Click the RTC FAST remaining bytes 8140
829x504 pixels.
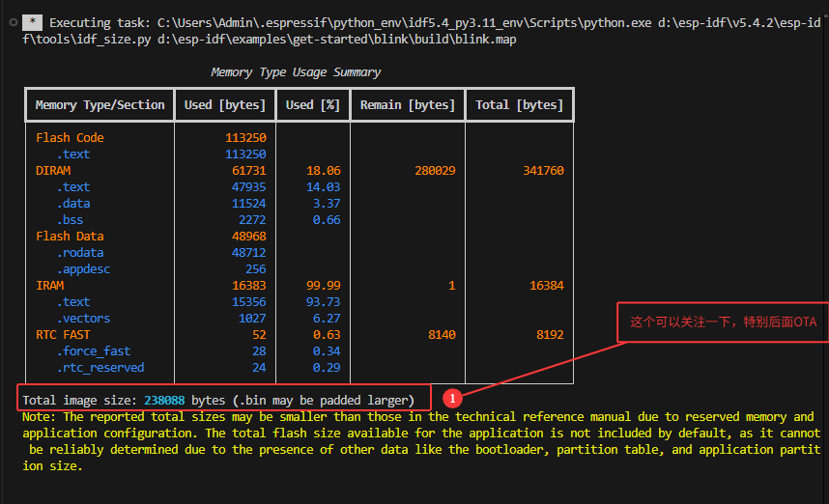[442, 334]
